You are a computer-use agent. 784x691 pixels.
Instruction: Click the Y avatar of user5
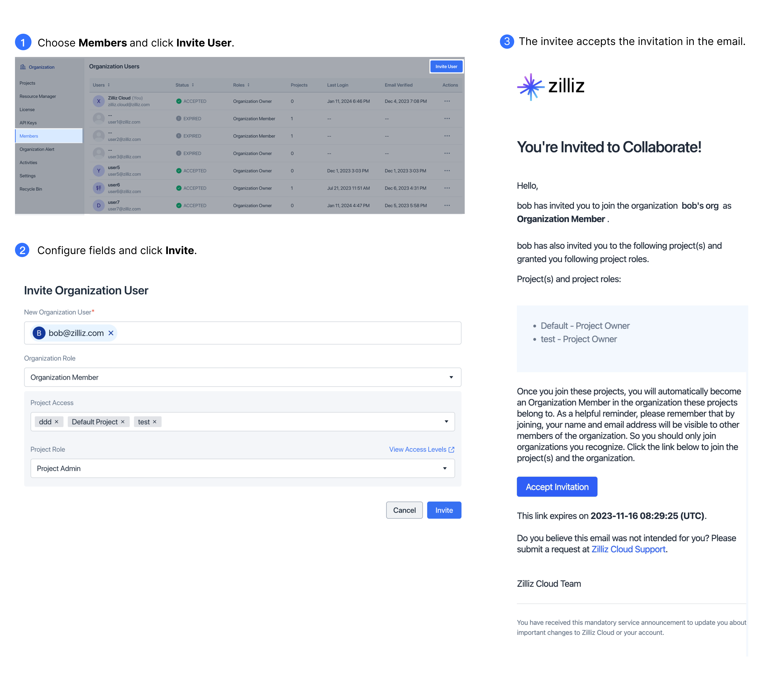tap(99, 171)
